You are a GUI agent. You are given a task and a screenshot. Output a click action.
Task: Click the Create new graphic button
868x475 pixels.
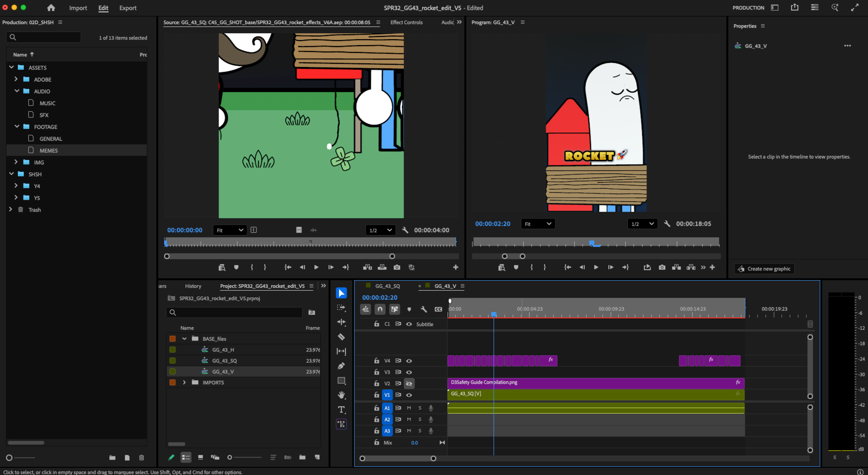[x=764, y=269]
